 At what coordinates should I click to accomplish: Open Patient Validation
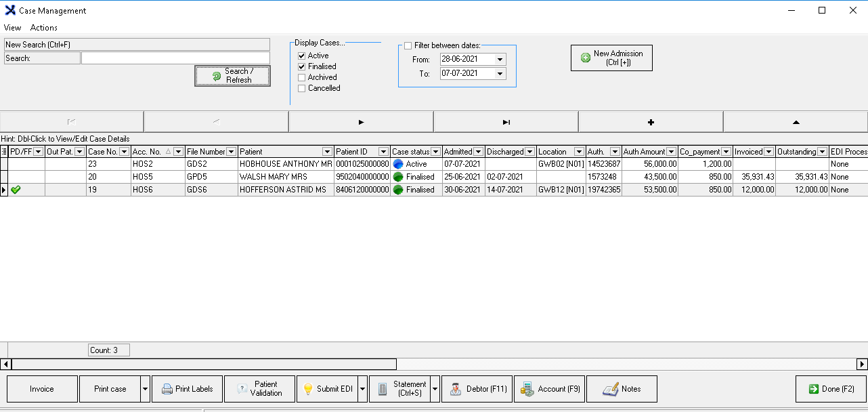point(260,389)
